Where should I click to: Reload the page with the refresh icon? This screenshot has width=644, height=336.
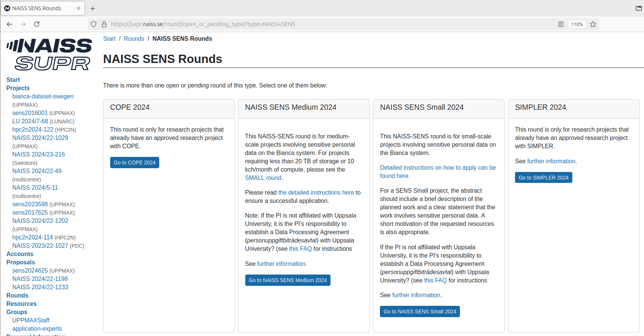point(37,24)
